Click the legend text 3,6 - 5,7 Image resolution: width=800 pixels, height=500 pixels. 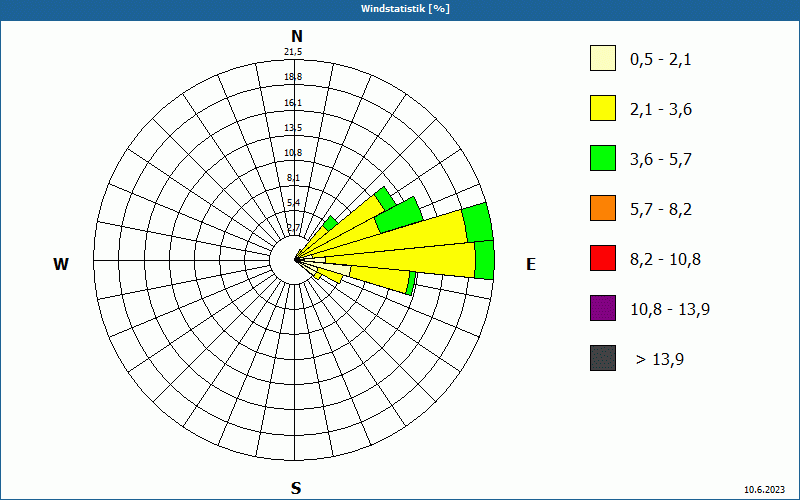pyautogui.click(x=661, y=160)
